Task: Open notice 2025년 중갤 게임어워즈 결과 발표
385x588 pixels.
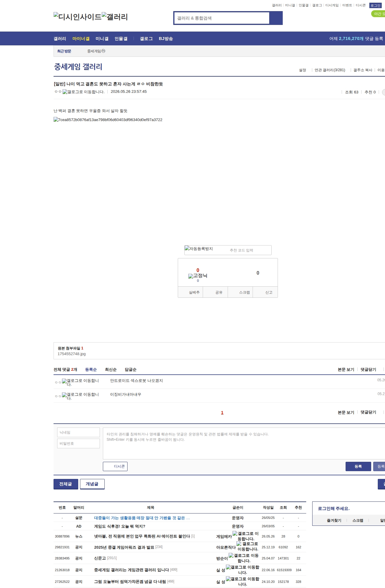Action: coord(124,547)
